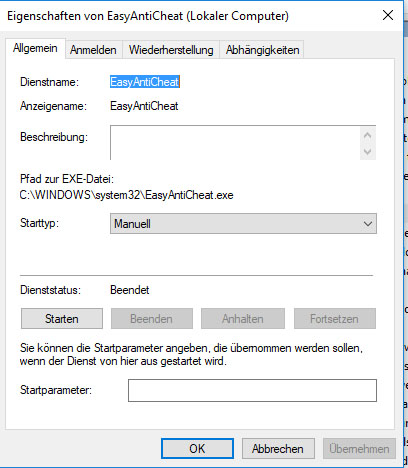Viewport: 408px width, 468px height.
Task: Click the Starten button
Action: point(62,319)
